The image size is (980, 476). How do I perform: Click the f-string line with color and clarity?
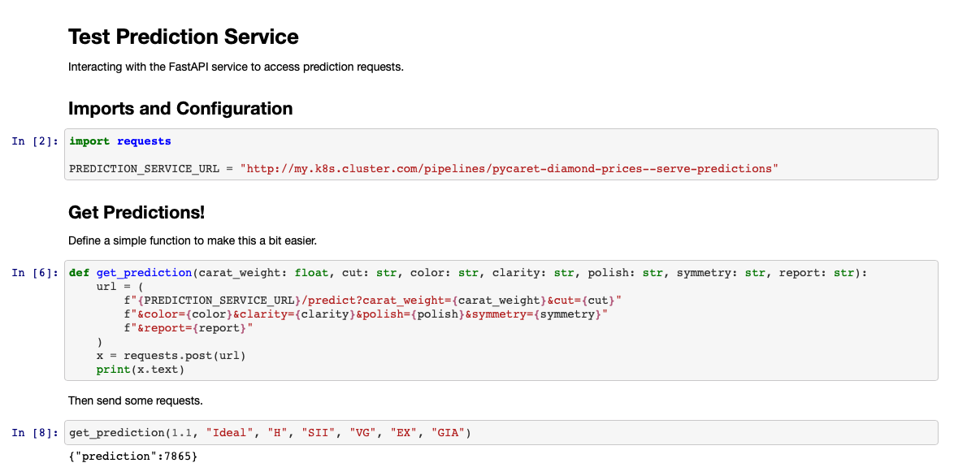point(366,314)
